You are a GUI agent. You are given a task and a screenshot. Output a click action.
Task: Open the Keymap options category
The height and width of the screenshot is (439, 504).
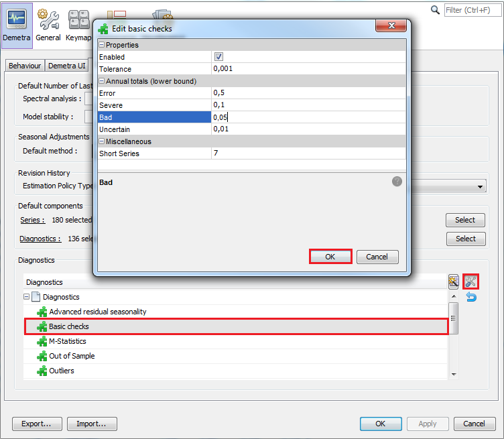[78, 25]
